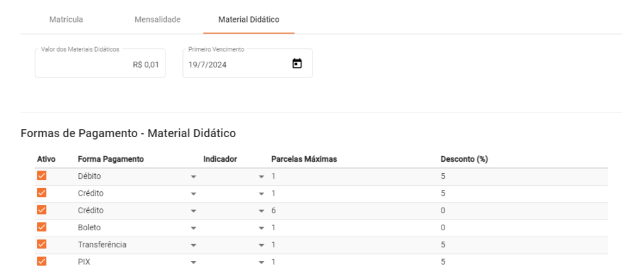Select the Material Didático tab
The width and height of the screenshot is (644, 280).
tap(248, 20)
